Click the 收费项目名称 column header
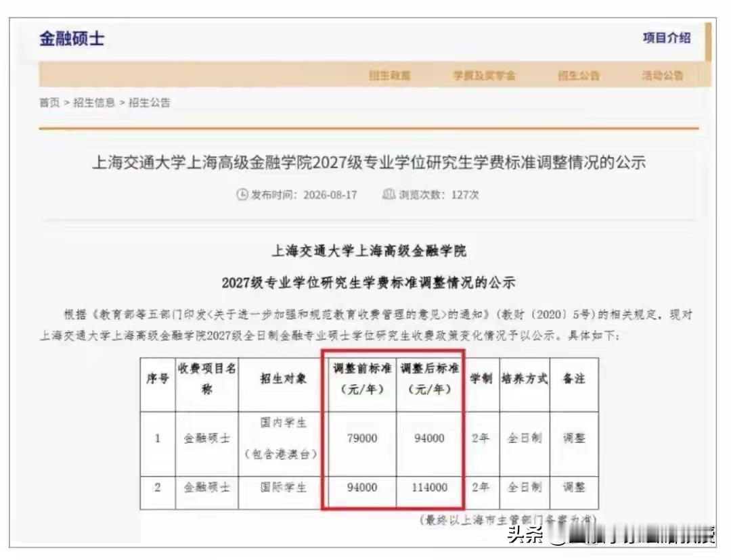 pyautogui.click(x=206, y=379)
